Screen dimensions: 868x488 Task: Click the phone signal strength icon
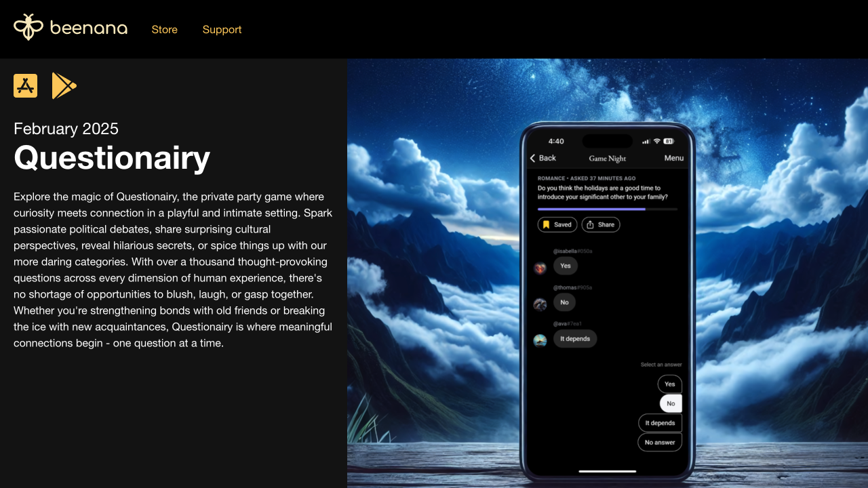(x=646, y=142)
